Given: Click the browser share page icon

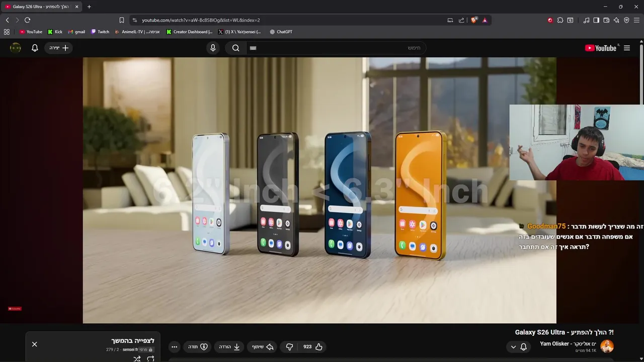Looking at the screenshot, I should [461, 20].
